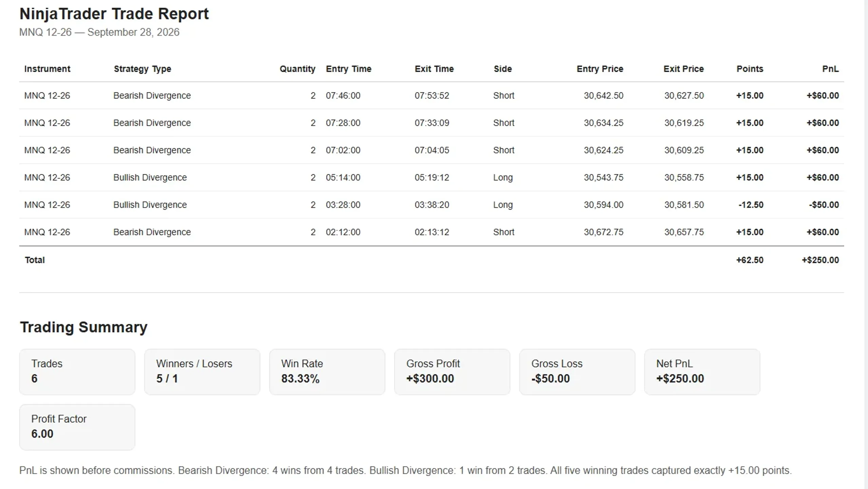The height and width of the screenshot is (489, 868).
Task: Click the -$50.00 PnL cell in the table
Action: coord(824,205)
